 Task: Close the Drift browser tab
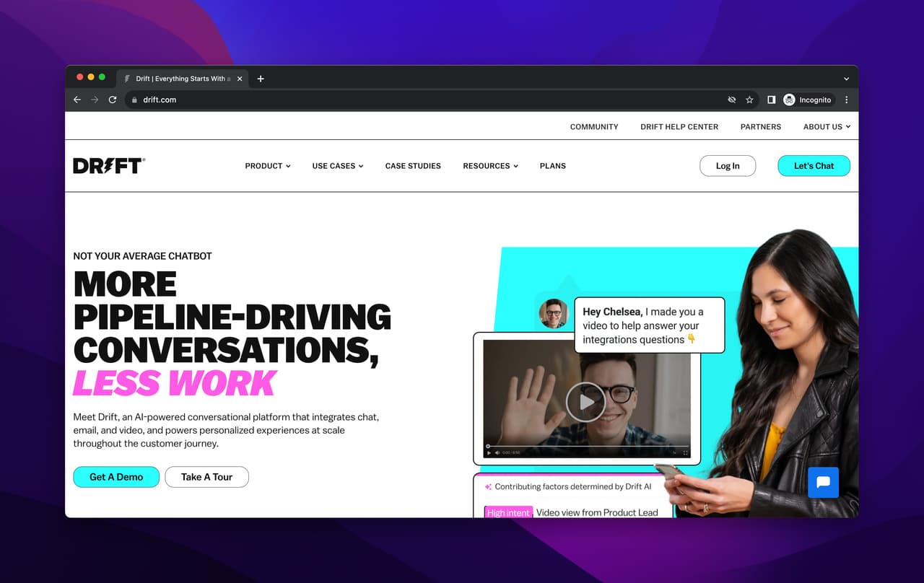coord(238,79)
